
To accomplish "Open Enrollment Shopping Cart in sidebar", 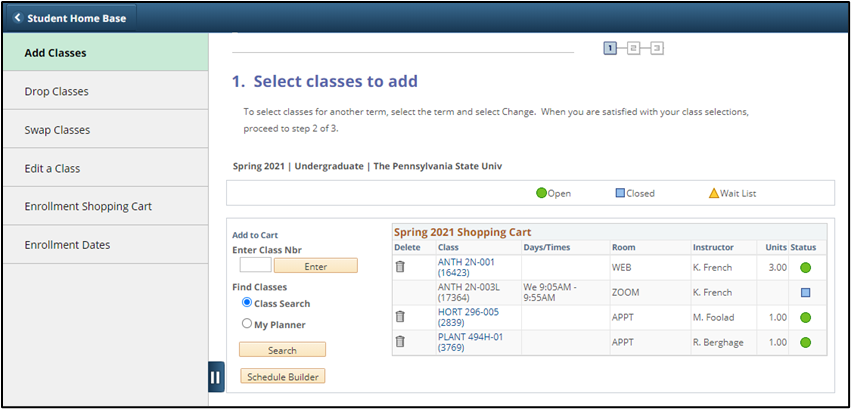I will tap(105, 206).
